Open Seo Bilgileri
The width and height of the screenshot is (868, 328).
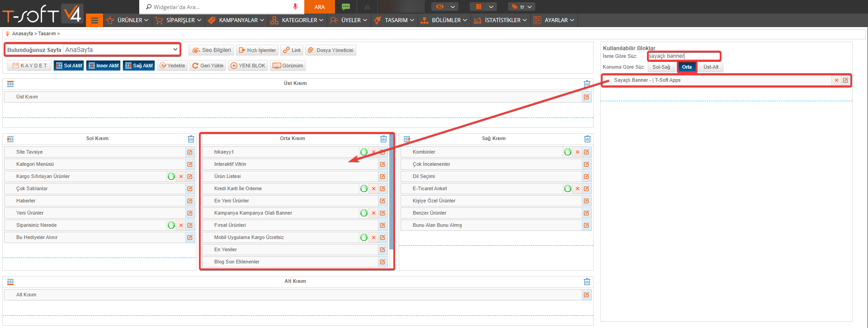coord(211,50)
